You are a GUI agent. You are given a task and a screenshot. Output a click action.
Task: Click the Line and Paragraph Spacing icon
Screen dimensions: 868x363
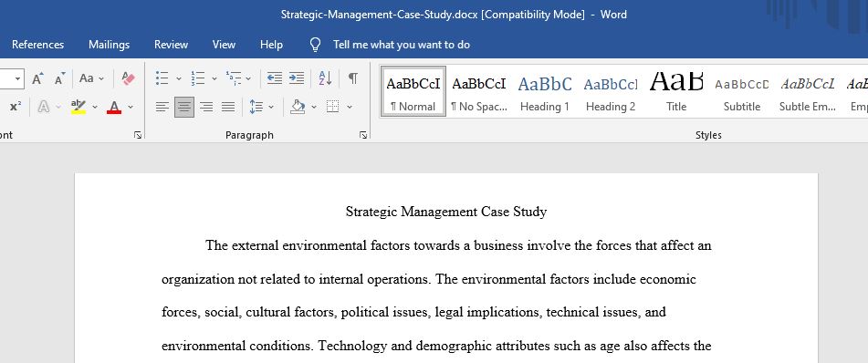(256, 106)
